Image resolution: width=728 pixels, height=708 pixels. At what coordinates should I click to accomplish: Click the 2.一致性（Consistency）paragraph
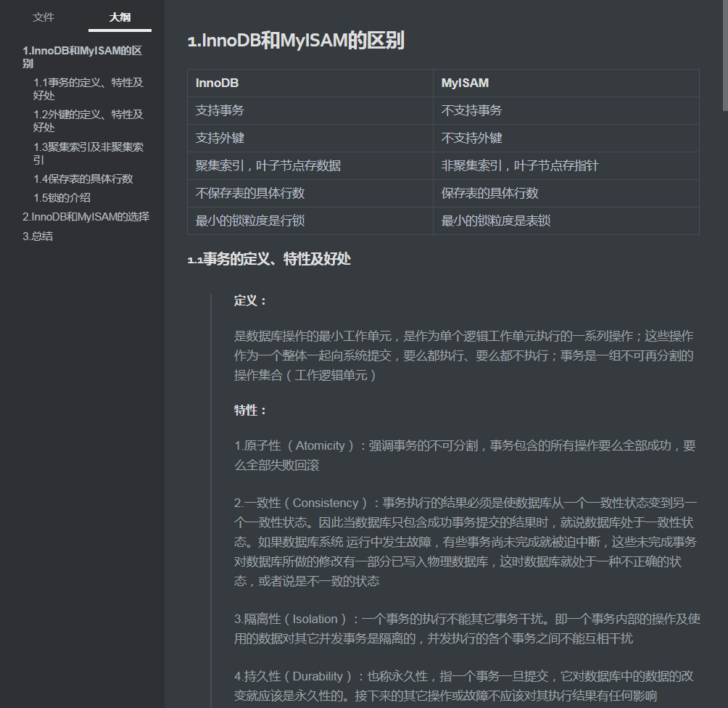tap(466, 542)
